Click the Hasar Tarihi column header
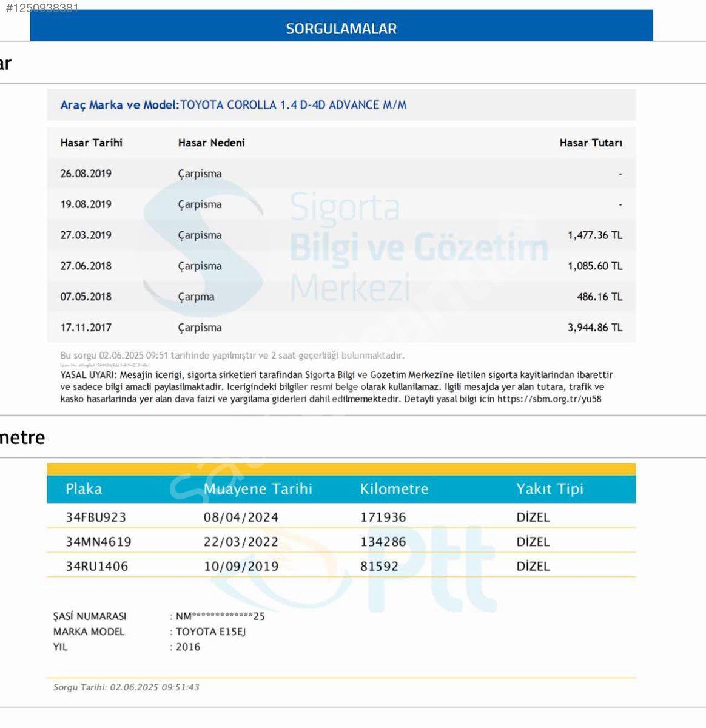This screenshot has width=706, height=728. [x=92, y=143]
